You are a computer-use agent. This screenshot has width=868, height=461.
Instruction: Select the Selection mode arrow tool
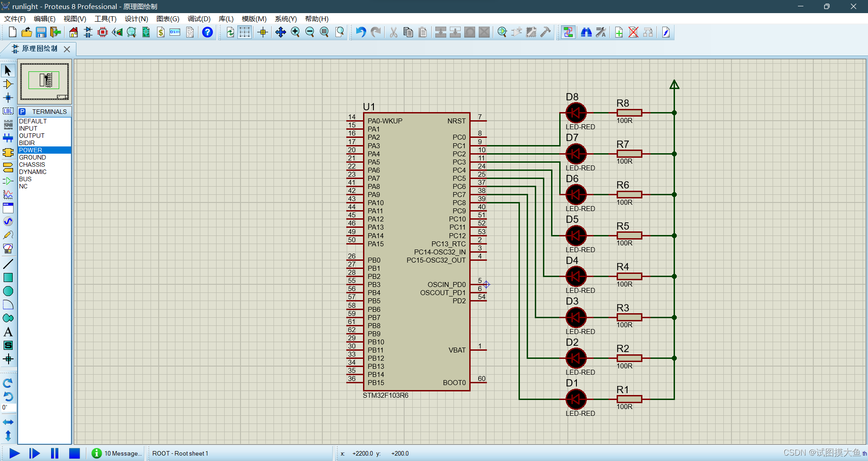click(8, 71)
